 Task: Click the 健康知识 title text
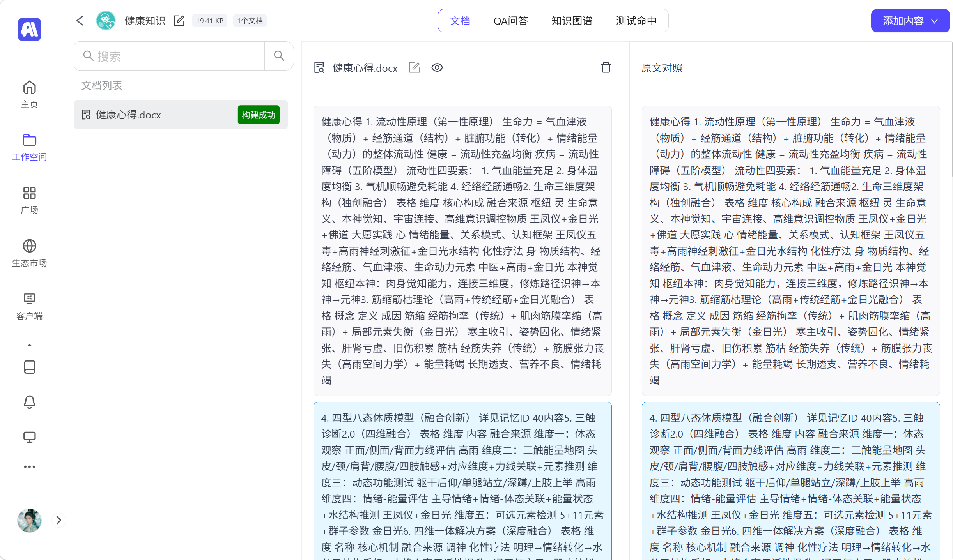click(145, 21)
